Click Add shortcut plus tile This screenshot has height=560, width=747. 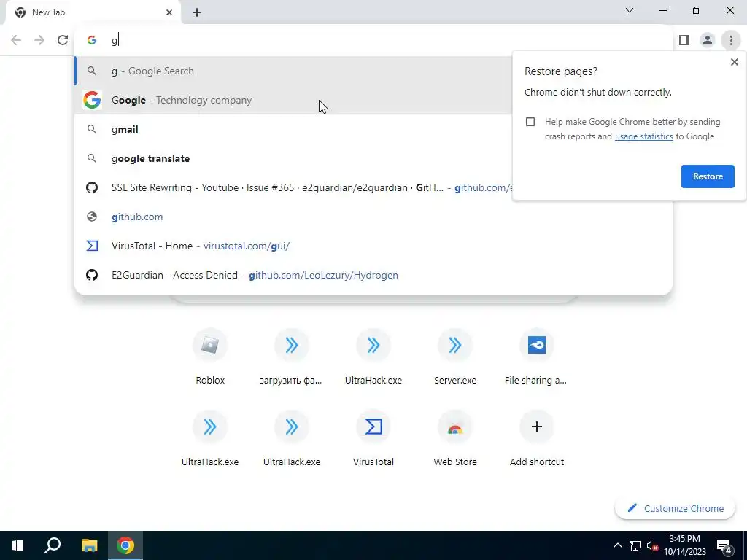point(536,438)
